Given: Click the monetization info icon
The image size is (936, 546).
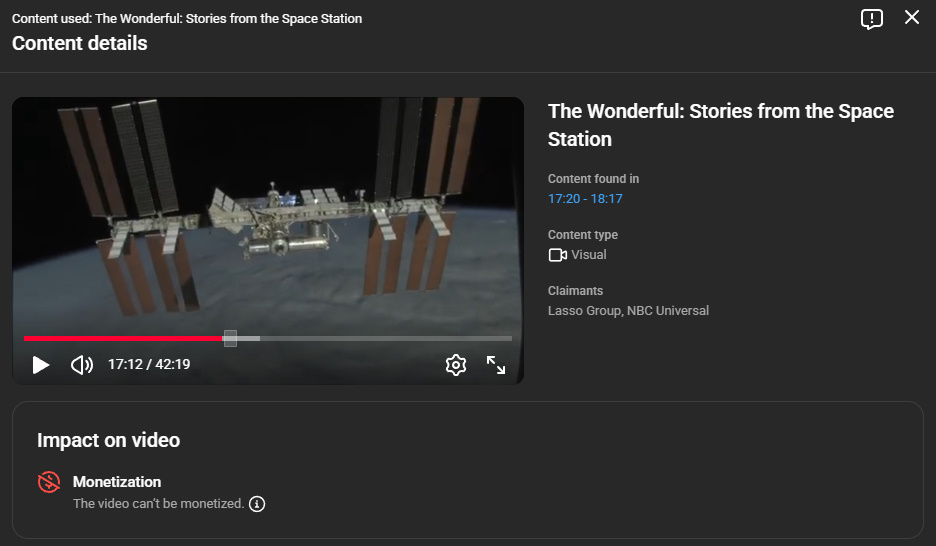Looking at the screenshot, I should point(257,504).
